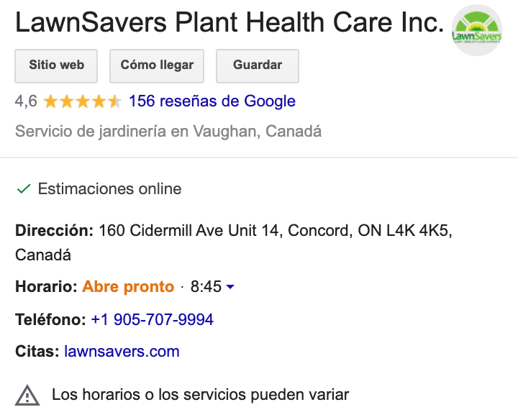Click the green checkmark icon

pyautogui.click(x=24, y=189)
